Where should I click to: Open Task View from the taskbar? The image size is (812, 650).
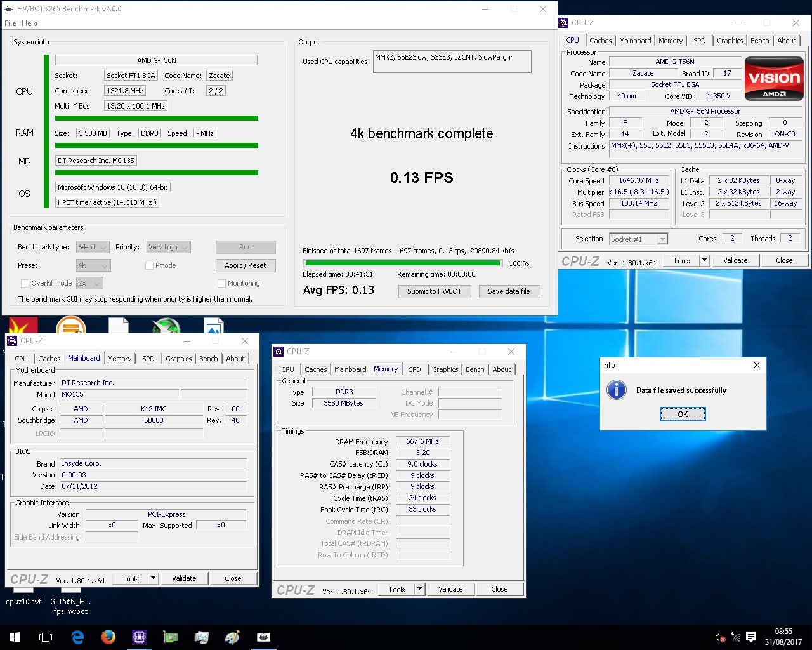pyautogui.click(x=46, y=637)
